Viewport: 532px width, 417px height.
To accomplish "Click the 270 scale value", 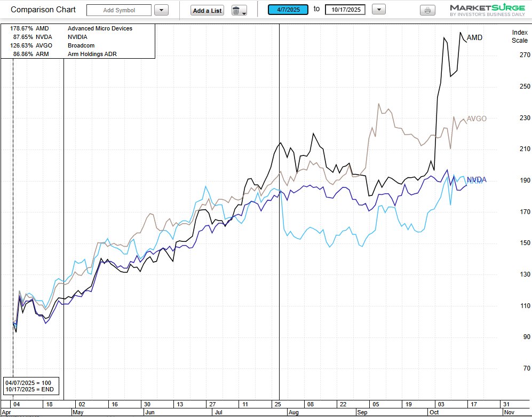I will point(525,54).
